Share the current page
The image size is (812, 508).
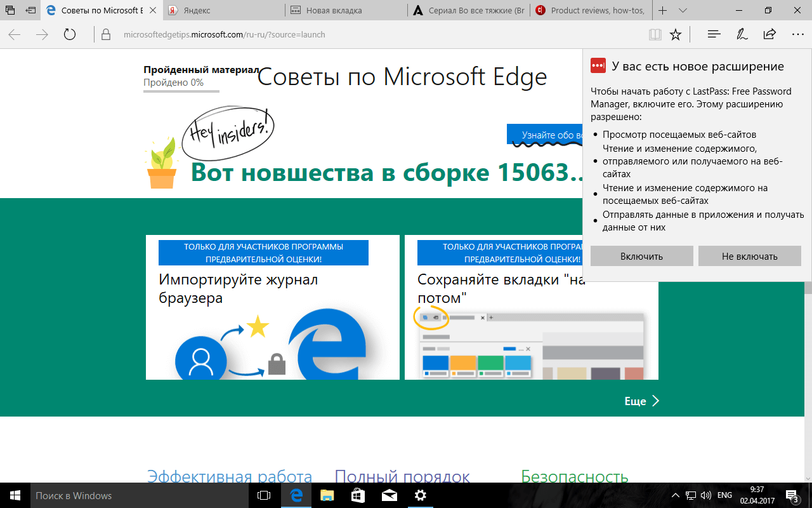(x=769, y=34)
